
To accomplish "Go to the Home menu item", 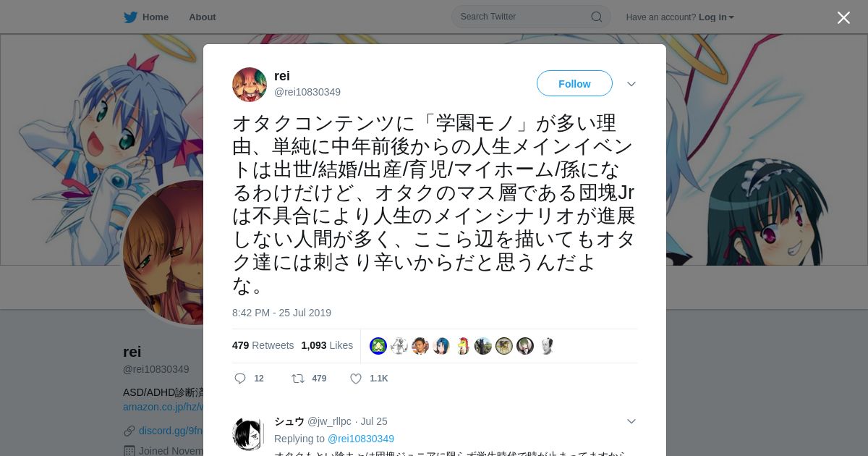I will pos(156,17).
